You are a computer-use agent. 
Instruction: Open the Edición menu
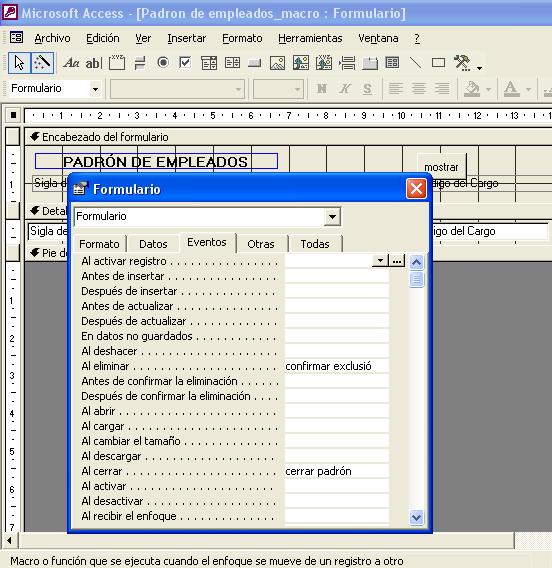click(103, 38)
